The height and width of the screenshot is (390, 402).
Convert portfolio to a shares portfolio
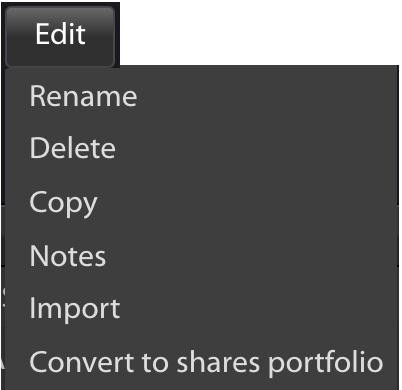point(202,363)
